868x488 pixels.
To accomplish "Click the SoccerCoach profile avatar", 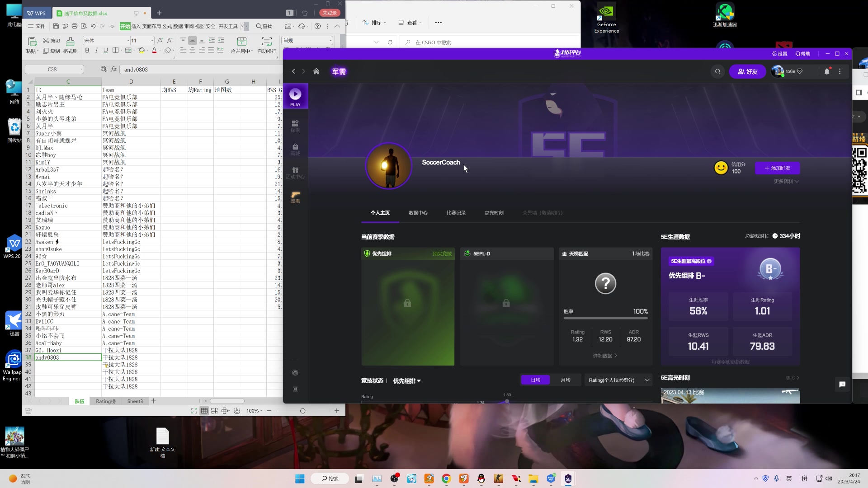I will coord(389,166).
